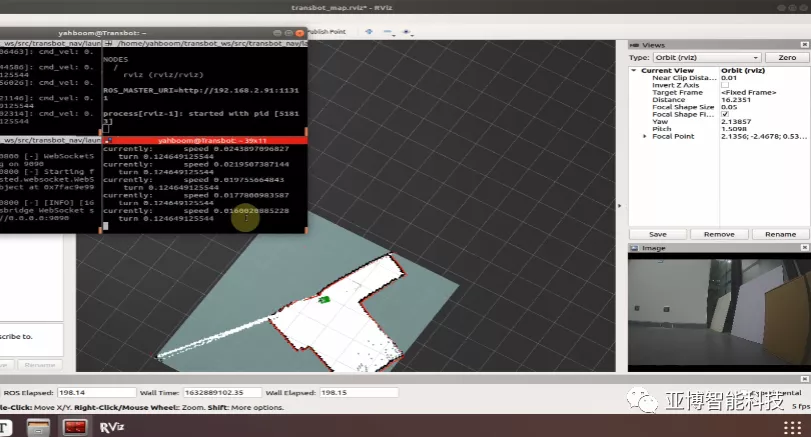Click the terminal pane showing cmd_vel output
The image size is (811, 437).
click(50, 87)
